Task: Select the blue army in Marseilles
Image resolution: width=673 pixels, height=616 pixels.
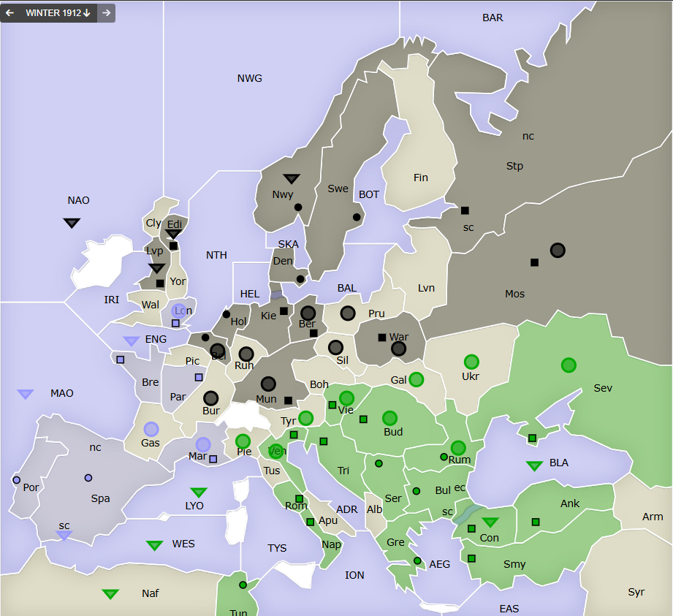Action: click(203, 445)
